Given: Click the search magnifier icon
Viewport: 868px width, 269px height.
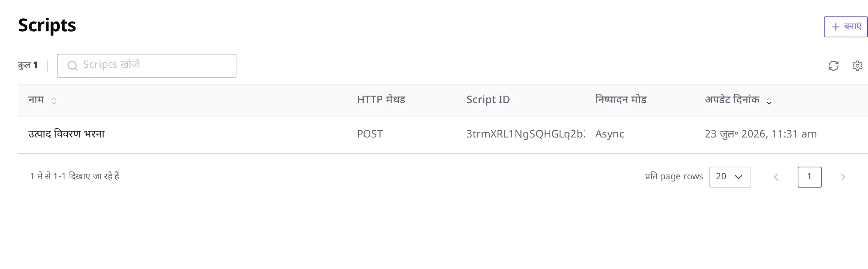Looking at the screenshot, I should (x=72, y=66).
